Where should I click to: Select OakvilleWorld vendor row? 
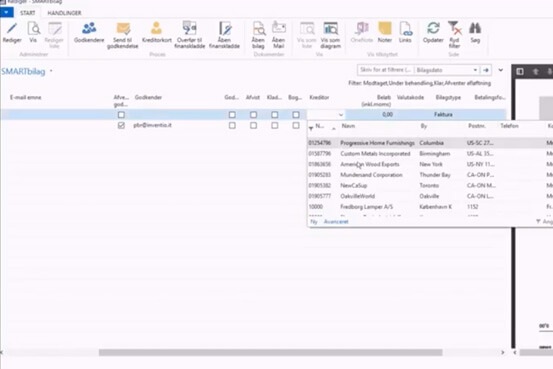(x=430, y=196)
